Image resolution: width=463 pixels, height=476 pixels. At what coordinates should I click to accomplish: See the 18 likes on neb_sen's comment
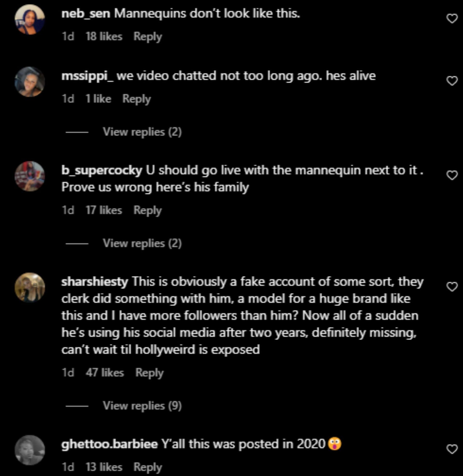[x=104, y=37]
